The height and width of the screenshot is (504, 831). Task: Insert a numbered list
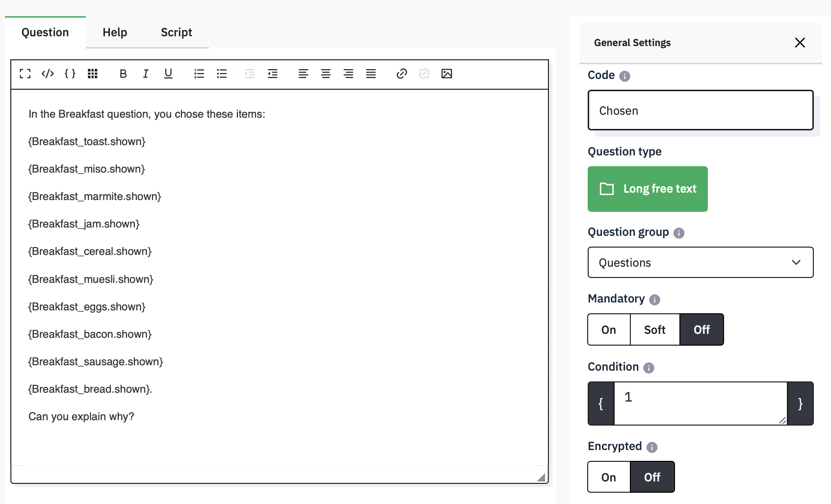[199, 74]
